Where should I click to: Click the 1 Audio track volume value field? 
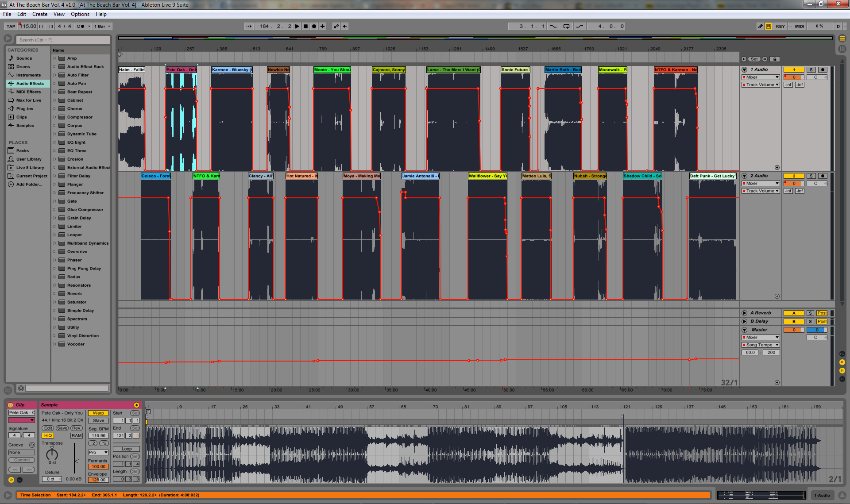coord(794,77)
